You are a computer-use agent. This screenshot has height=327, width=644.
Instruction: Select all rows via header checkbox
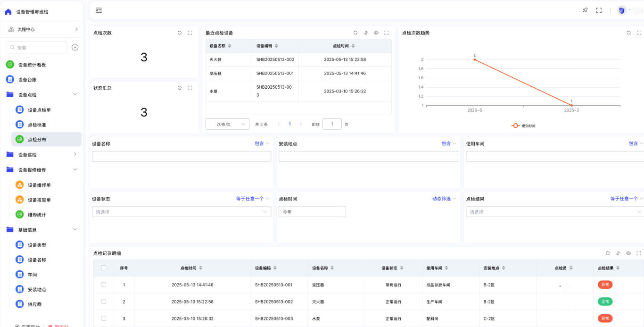tap(104, 268)
